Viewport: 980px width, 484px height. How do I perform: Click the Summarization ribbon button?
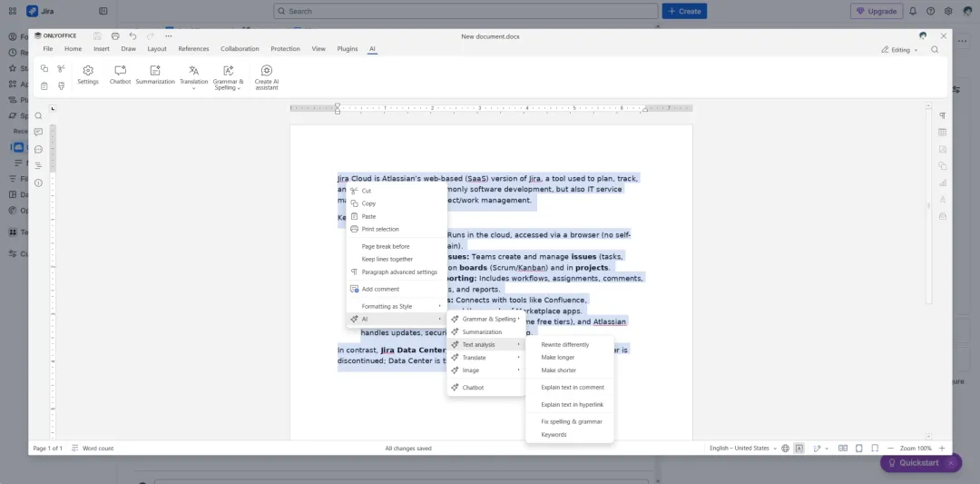155,75
